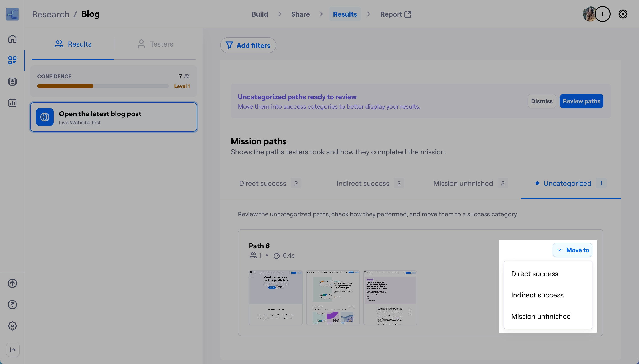
Task: Open the projects grid icon in sidebar
Action: (x=12, y=60)
